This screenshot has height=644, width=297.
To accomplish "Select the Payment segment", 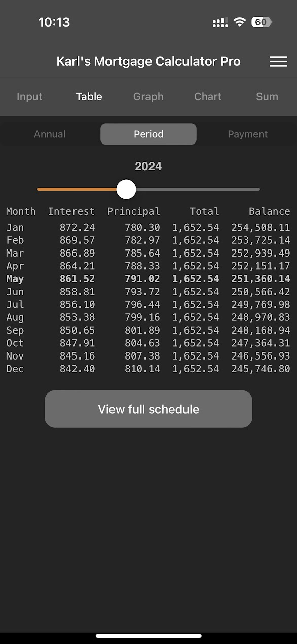I will tap(248, 134).
